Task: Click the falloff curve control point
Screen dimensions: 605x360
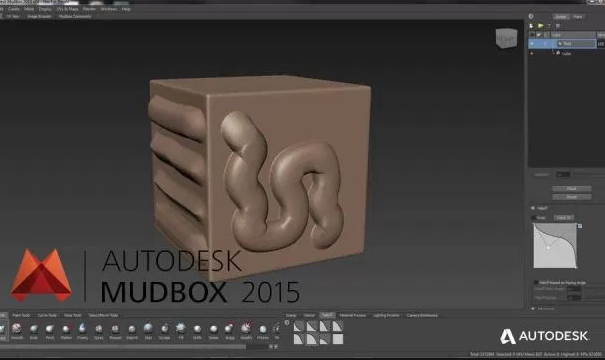Action: pos(548,247)
